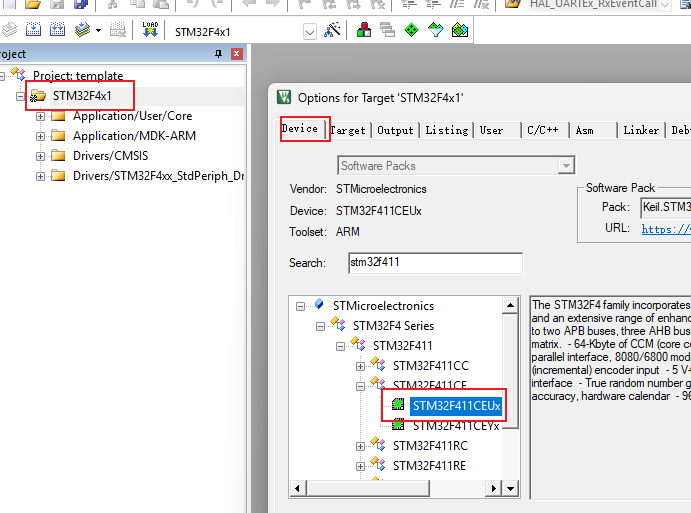Click the STM32F411CEYx chip icon
Screen dimensions: 691x513
coord(398,424)
